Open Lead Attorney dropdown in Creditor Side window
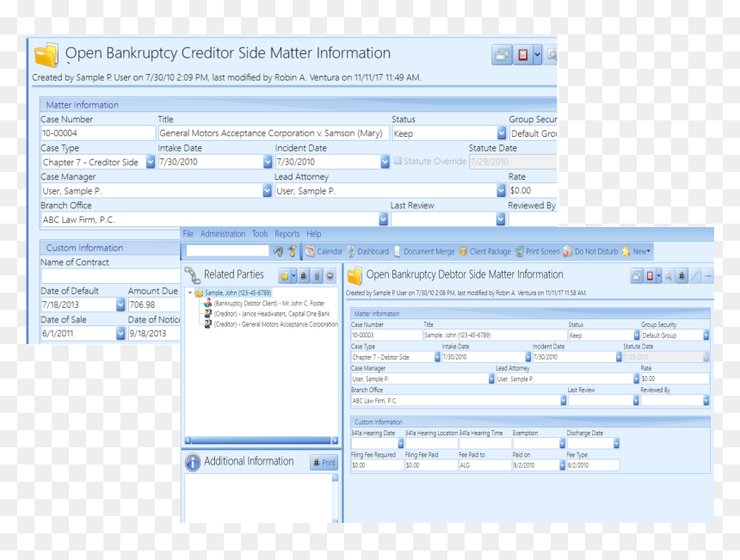The image size is (740, 560). coord(501,191)
